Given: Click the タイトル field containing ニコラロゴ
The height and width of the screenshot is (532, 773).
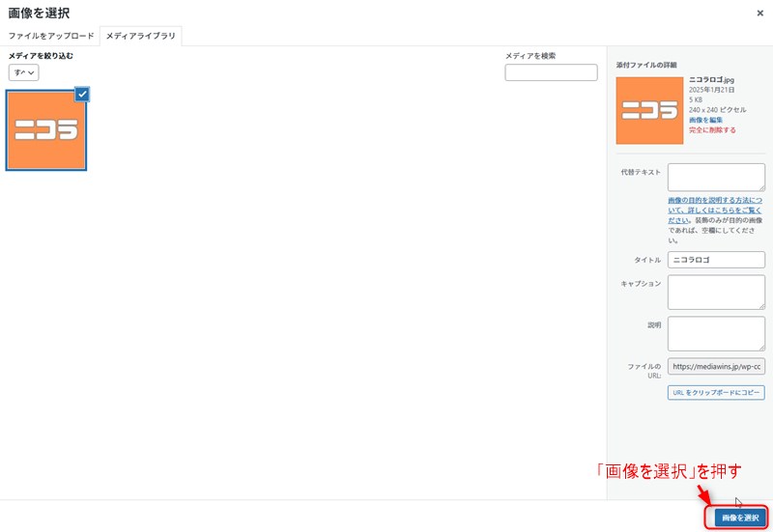Looking at the screenshot, I should click(716, 260).
